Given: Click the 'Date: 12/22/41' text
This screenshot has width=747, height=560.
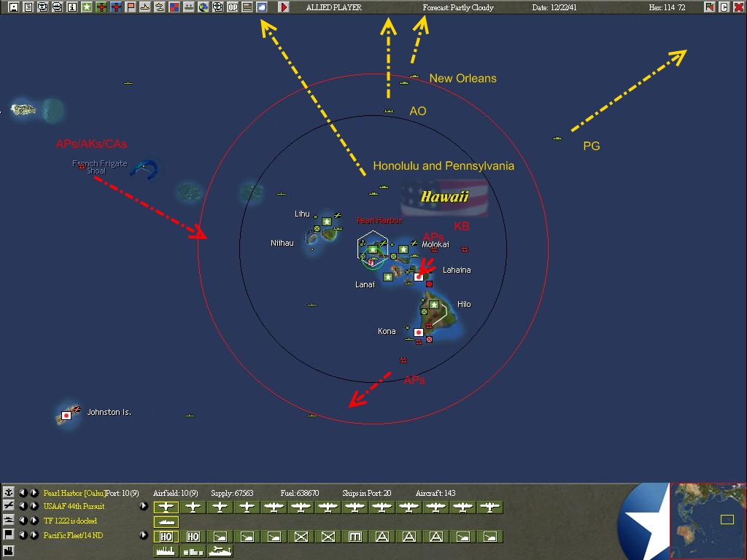Looking at the screenshot, I should [554, 7].
